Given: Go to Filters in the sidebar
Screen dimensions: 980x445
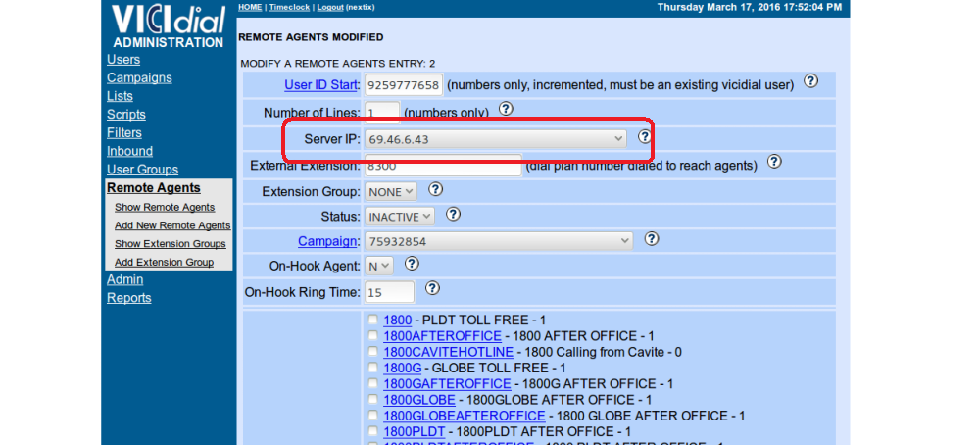Looking at the screenshot, I should click(124, 132).
